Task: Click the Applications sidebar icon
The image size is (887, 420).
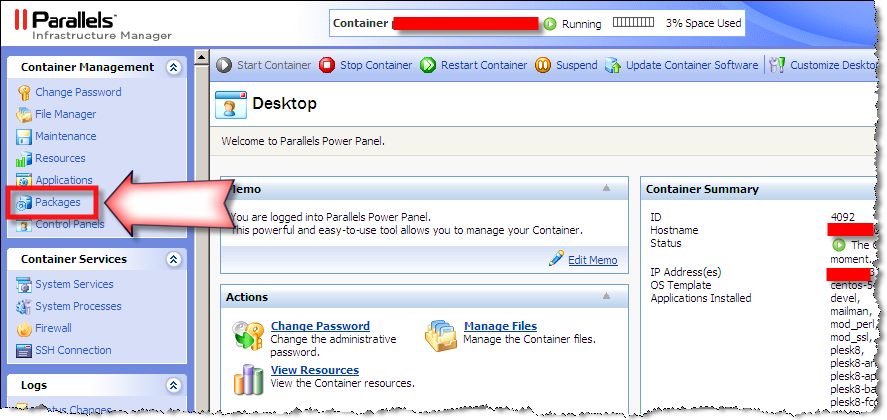Action: click(x=24, y=181)
